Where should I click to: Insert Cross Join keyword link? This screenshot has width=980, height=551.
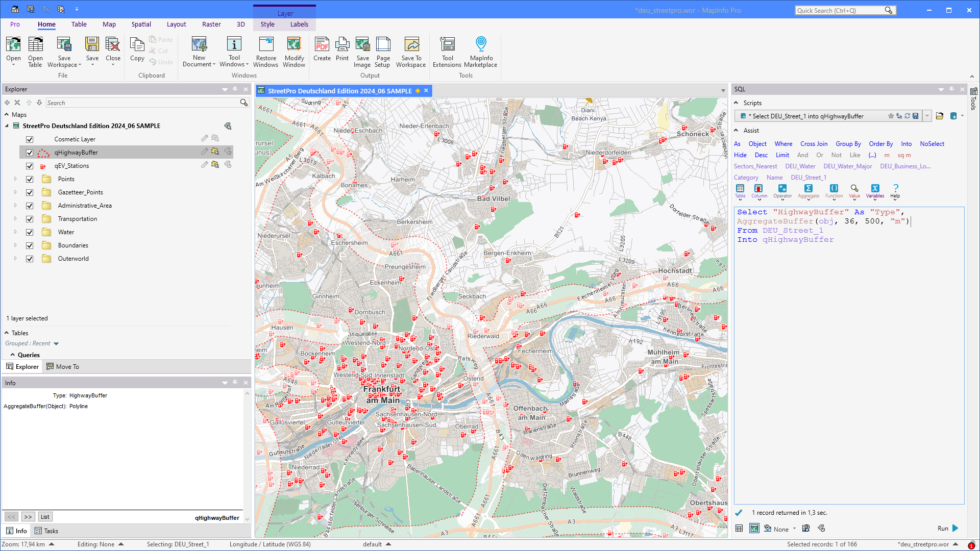(814, 144)
